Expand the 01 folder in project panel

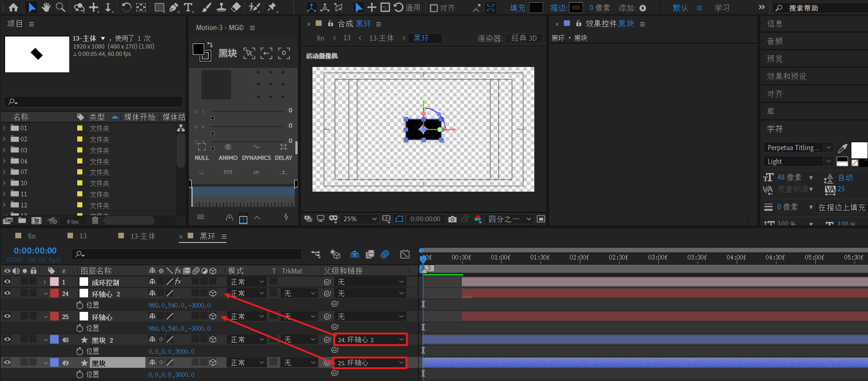click(5, 128)
